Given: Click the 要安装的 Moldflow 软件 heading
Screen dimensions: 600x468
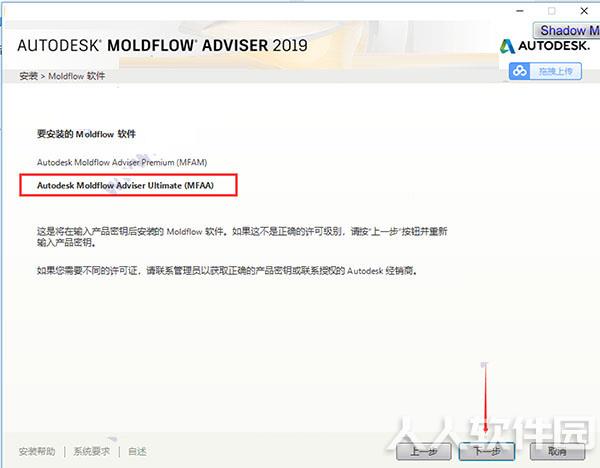Looking at the screenshot, I should [86, 134].
